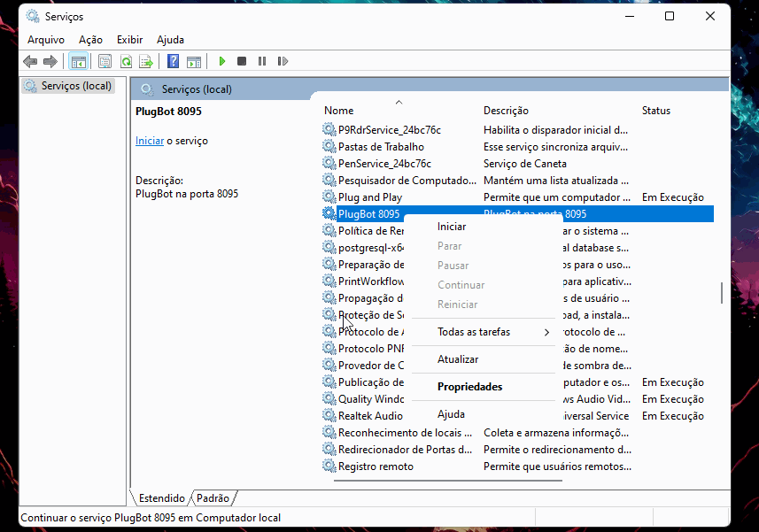Screen dimensions: 759x532
Task: Expand Todas as tarefas submenu
Action: click(483, 332)
